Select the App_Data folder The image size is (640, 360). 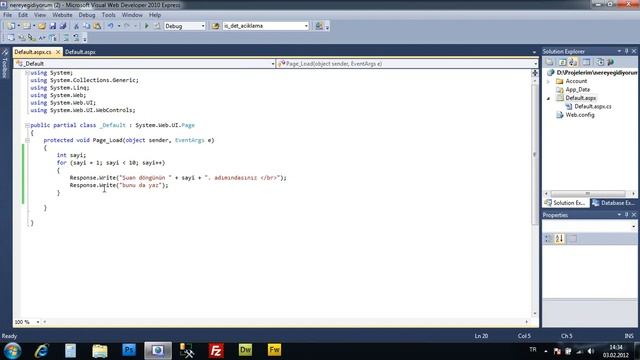[x=577, y=89]
